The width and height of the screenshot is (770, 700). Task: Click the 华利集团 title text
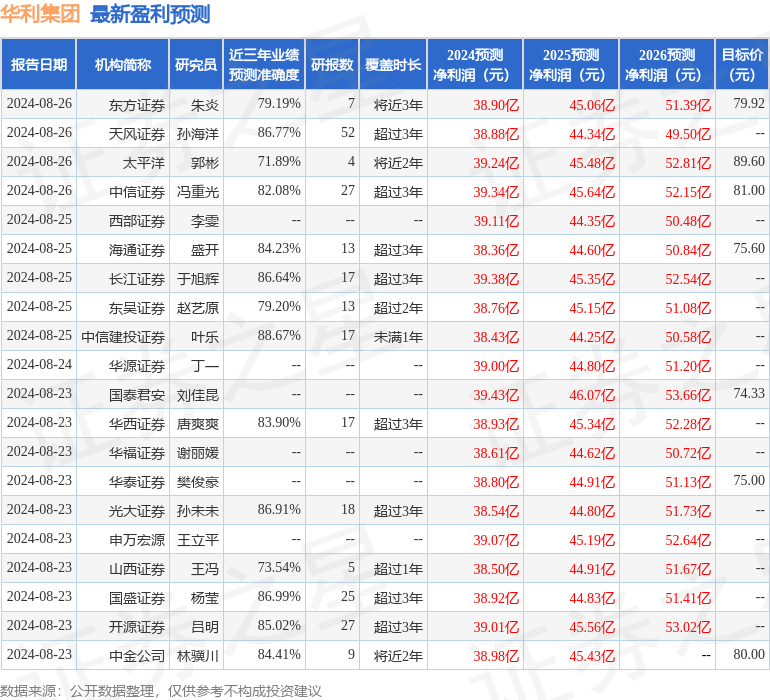tap(40, 14)
